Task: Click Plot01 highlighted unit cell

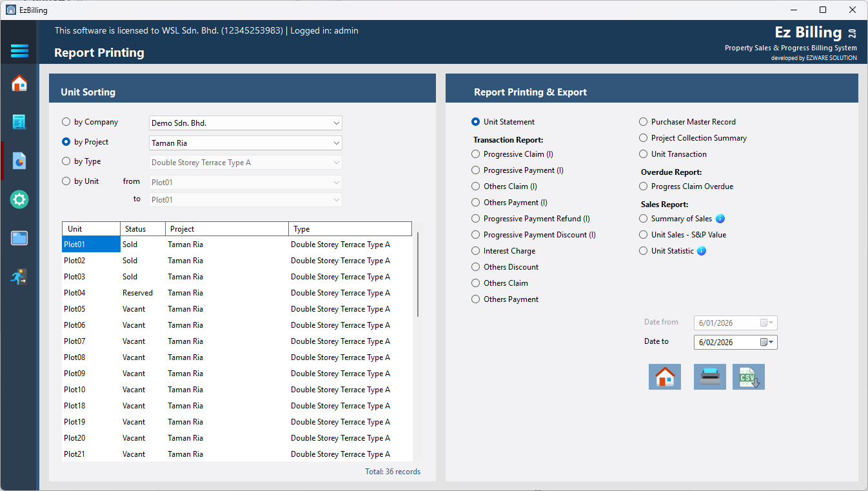Action: (x=92, y=245)
